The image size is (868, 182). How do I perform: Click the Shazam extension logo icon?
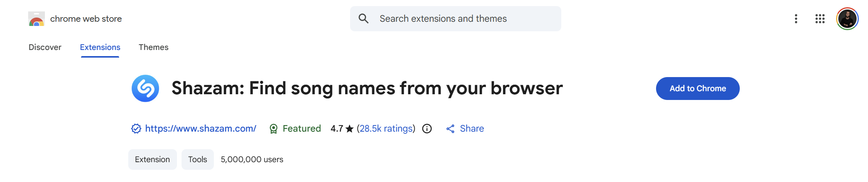(145, 89)
